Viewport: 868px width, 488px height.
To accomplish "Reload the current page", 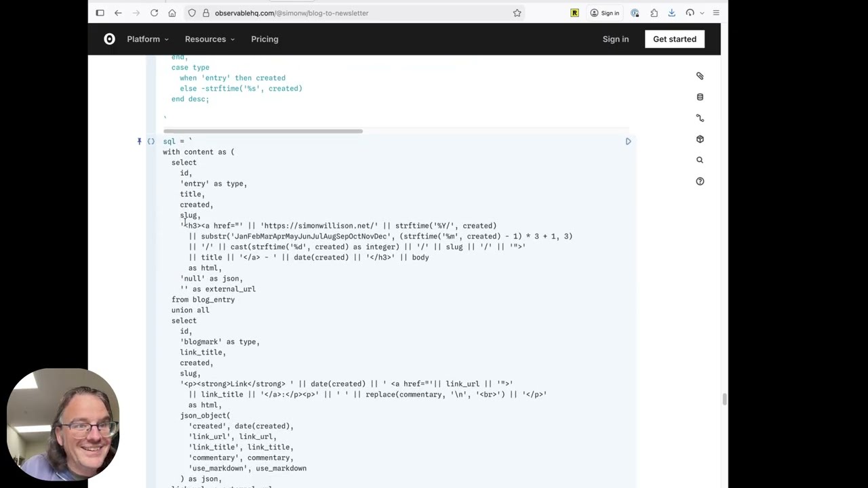I will 154,13.
